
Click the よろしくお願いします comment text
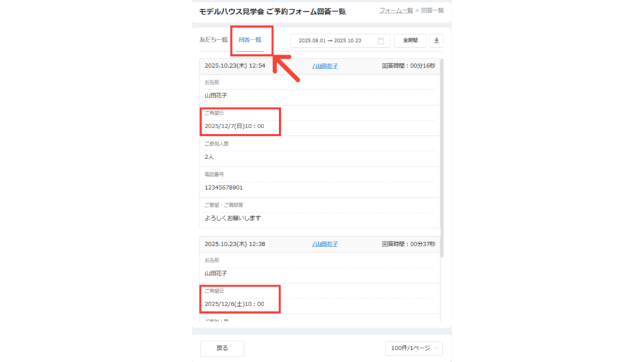click(x=233, y=218)
